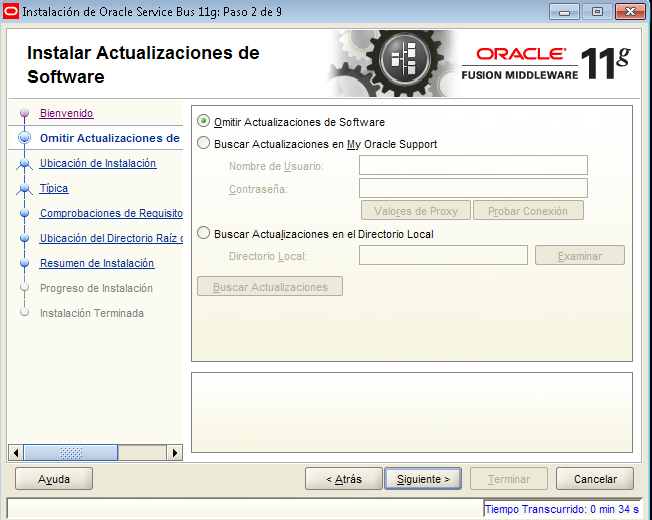Click the Buscar Actualizaciones button
The width and height of the screenshot is (652, 520).
270,286
